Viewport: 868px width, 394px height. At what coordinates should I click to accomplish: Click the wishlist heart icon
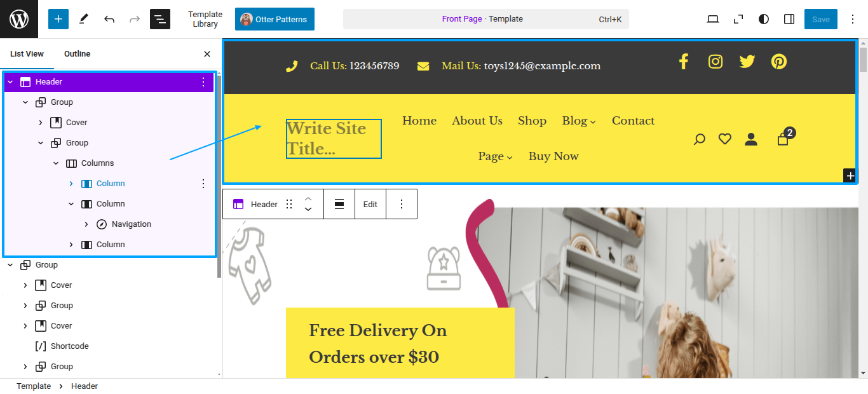pyautogui.click(x=725, y=139)
